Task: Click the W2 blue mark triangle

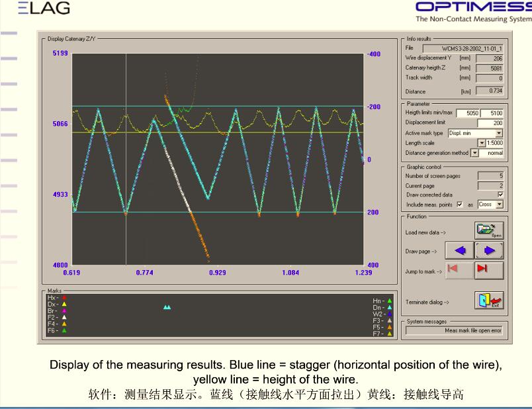Action: coord(390,314)
